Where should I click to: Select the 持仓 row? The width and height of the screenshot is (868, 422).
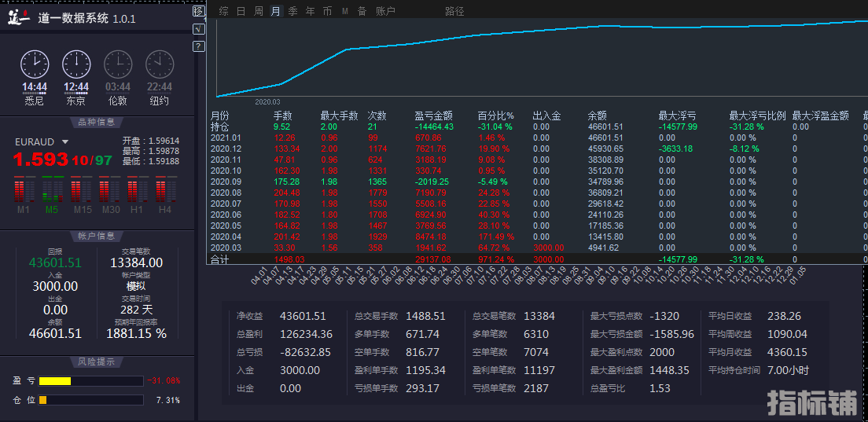click(x=538, y=127)
